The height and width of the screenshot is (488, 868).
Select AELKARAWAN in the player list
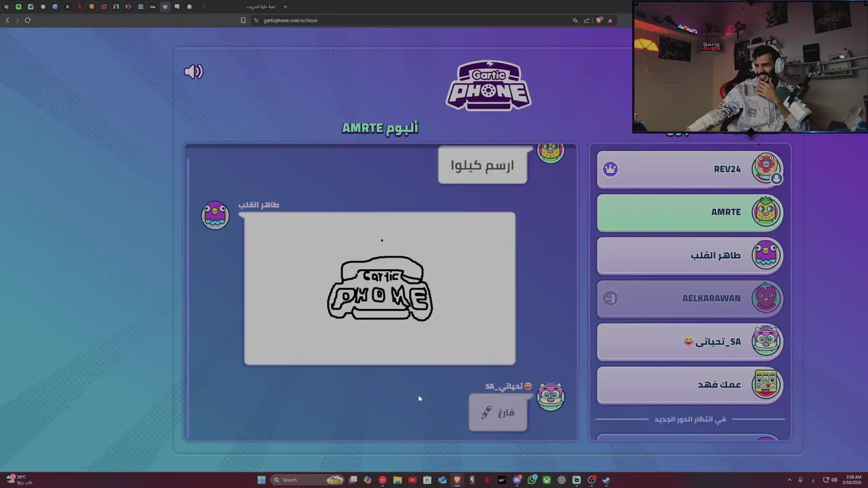click(690, 298)
